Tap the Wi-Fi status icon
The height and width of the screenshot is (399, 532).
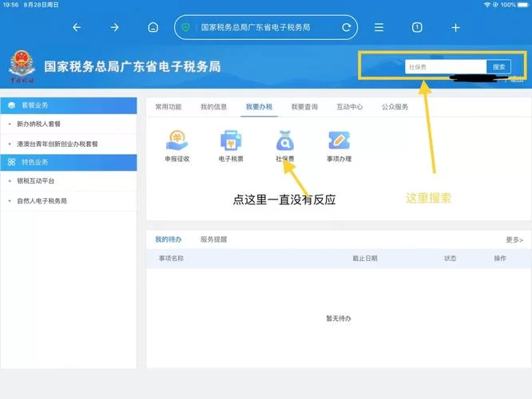487,5
